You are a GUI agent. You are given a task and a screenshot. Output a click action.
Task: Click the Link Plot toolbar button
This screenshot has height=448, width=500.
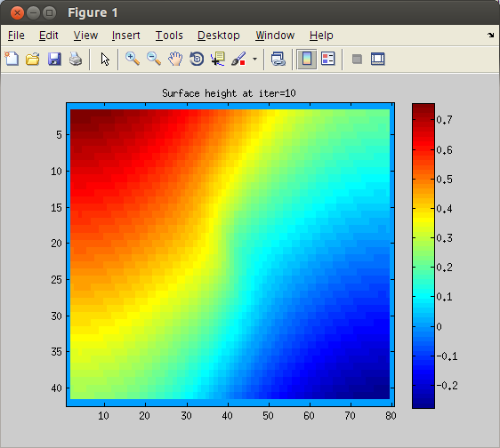point(278,59)
